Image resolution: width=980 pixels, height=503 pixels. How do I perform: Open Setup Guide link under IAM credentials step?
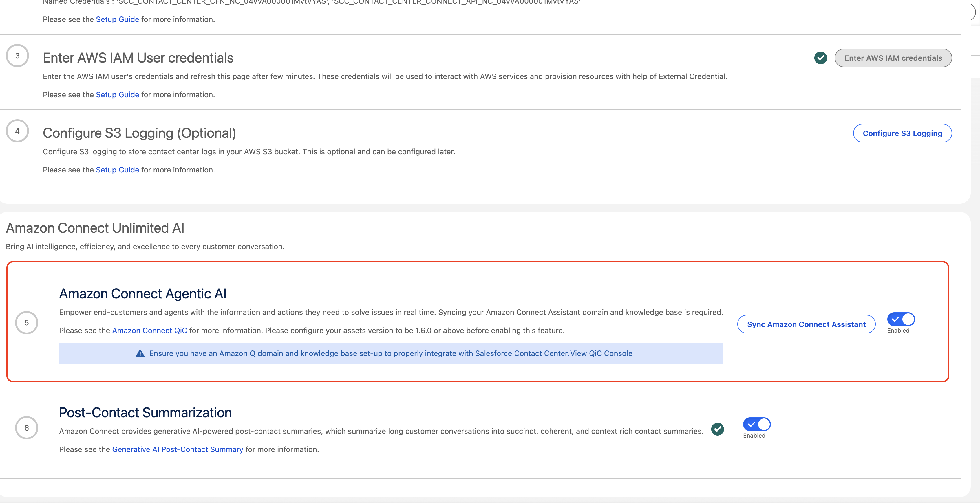pyautogui.click(x=117, y=95)
